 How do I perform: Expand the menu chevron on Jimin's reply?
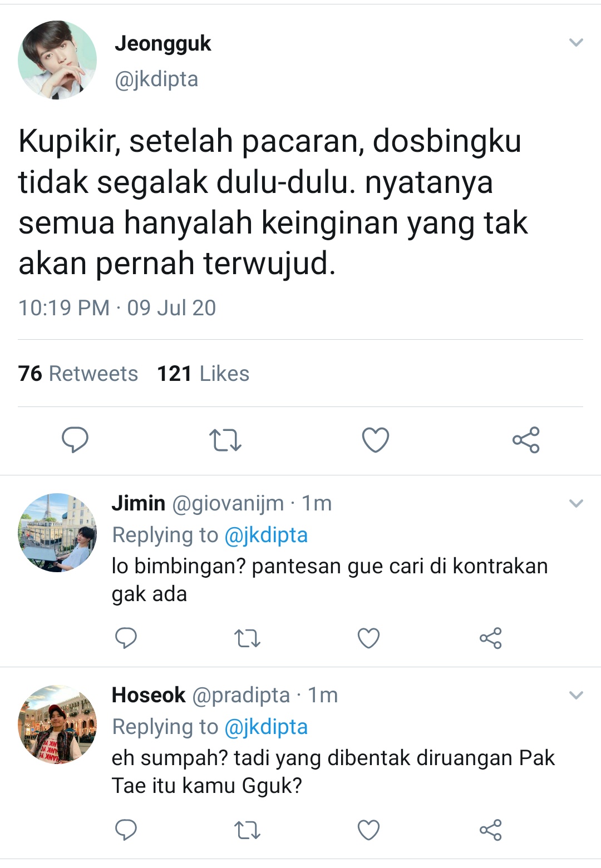(x=576, y=504)
